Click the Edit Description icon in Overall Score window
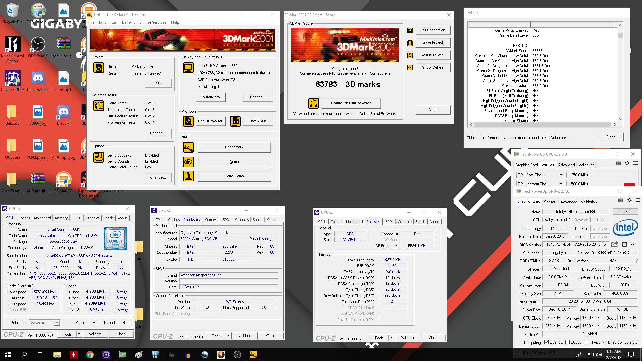The height and width of the screenshot is (362, 644). point(411,31)
